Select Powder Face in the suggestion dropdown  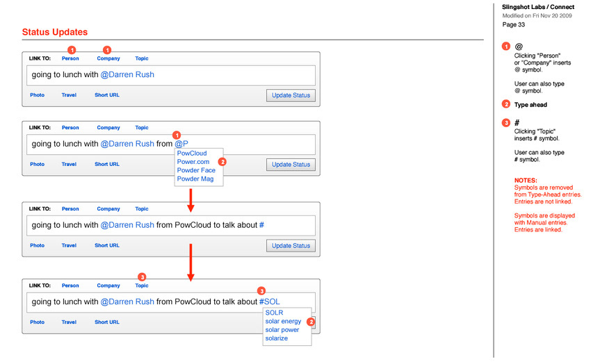pyautogui.click(x=196, y=170)
